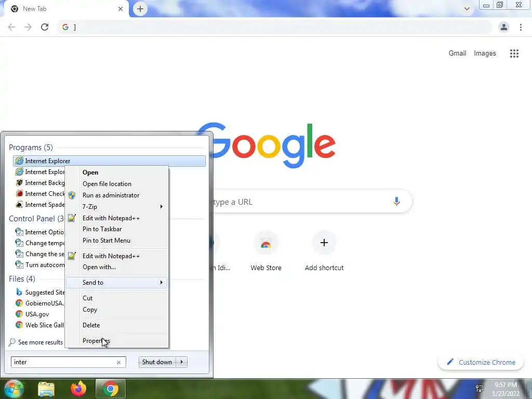Click the Shut down button
The width and height of the screenshot is (532, 399).
click(157, 362)
